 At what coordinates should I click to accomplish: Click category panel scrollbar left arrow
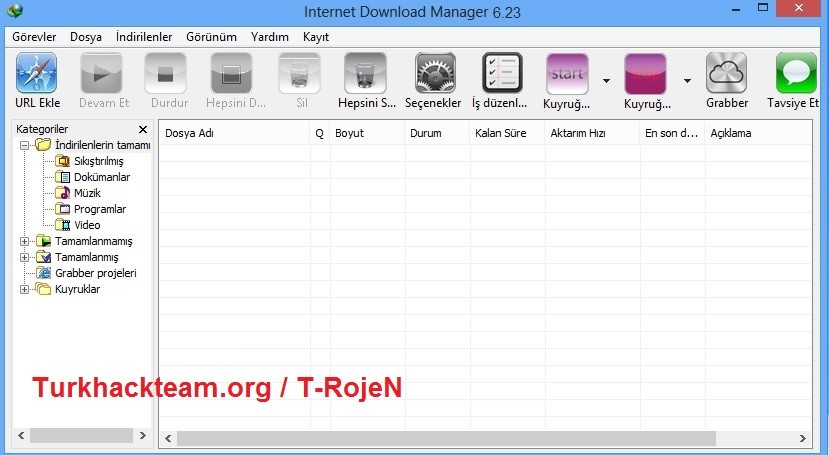pos(21,435)
